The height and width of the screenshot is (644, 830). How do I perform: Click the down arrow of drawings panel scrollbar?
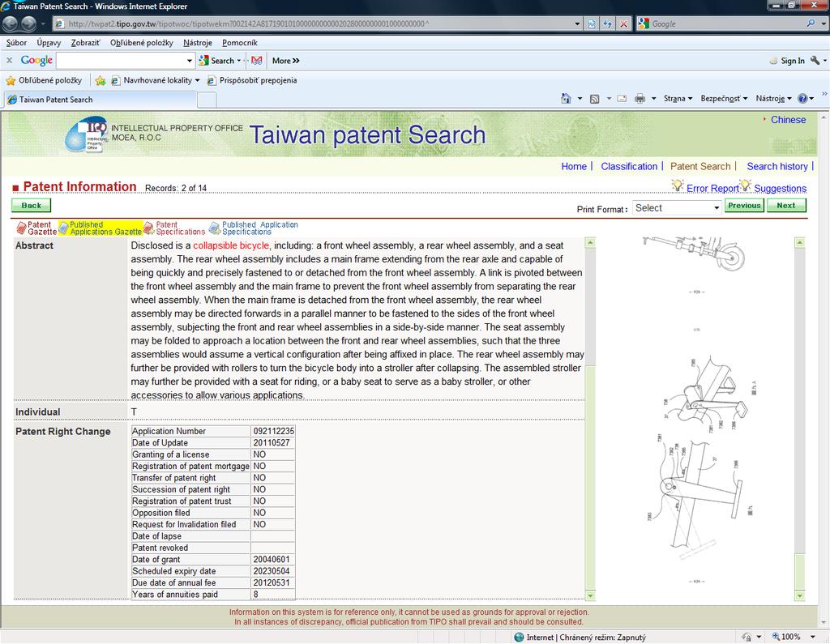click(x=800, y=595)
